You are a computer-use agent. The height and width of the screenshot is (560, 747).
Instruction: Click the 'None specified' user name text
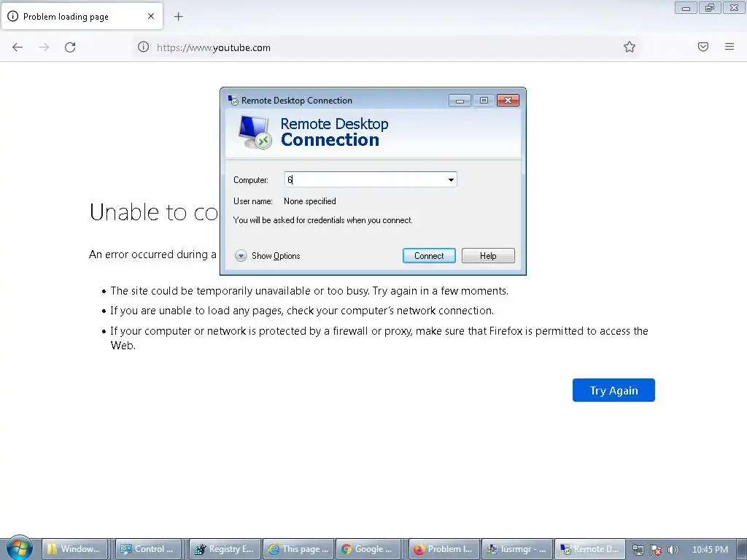[309, 201]
